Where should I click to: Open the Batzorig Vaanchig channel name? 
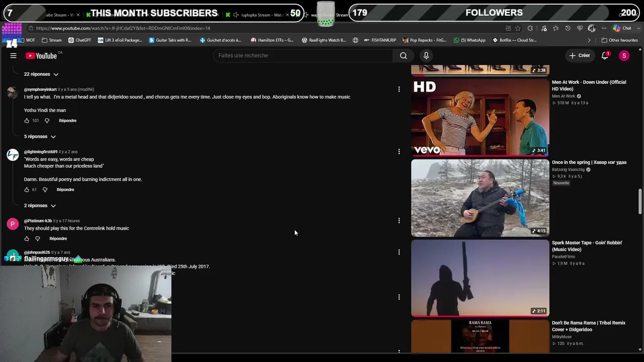click(568, 170)
